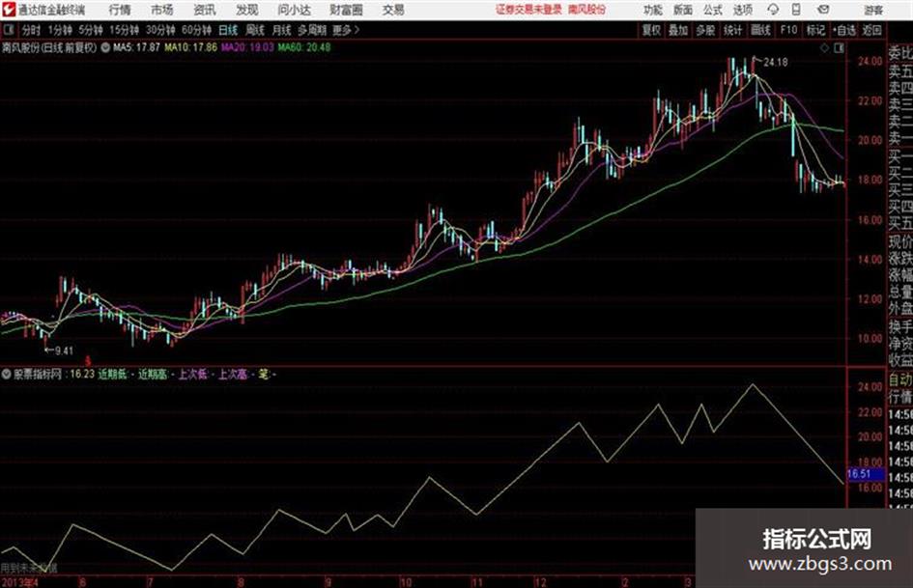This screenshot has height=588, width=913.
Task: Open the 问小达 menu
Action: coord(294,10)
